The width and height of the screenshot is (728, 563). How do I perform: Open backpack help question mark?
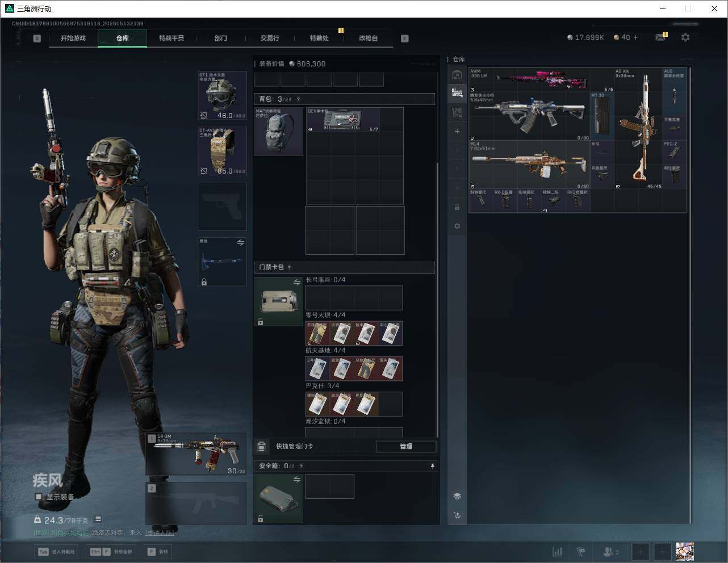tap(299, 99)
